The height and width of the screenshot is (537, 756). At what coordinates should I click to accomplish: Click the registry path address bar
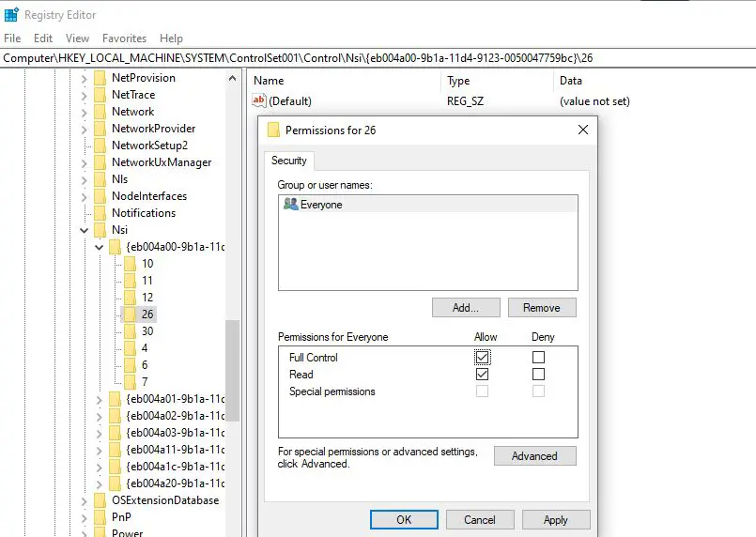coord(378,58)
